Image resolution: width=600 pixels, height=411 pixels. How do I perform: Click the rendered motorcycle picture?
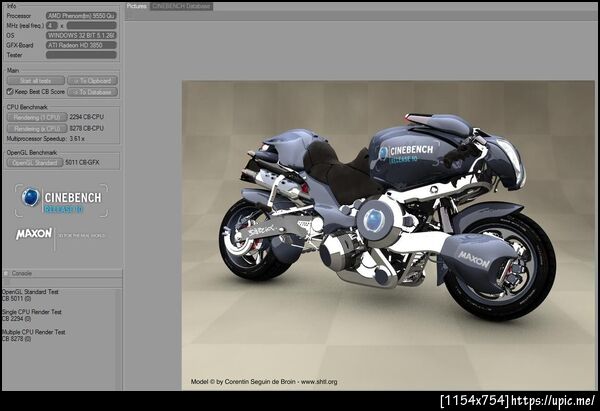[388, 235]
